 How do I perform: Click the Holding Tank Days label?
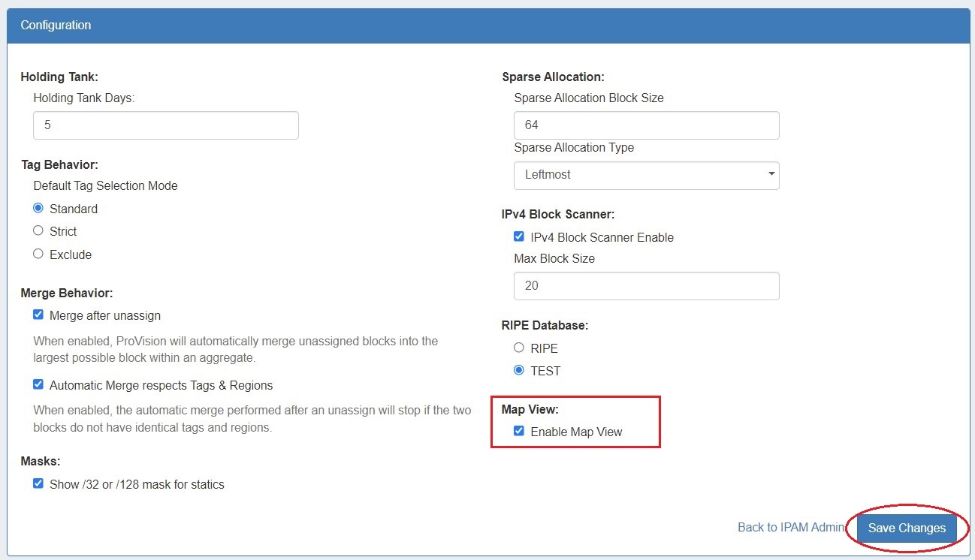point(83,98)
